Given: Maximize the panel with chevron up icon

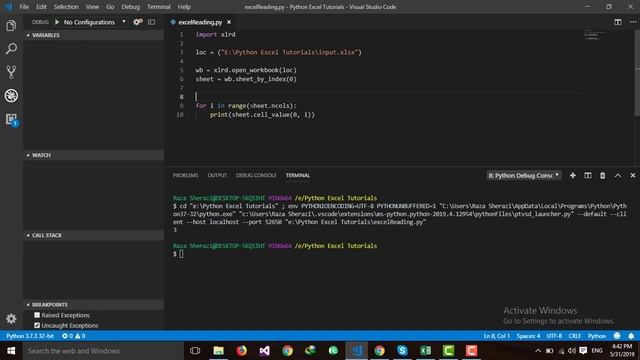Looking at the screenshot, I should tap(618, 176).
